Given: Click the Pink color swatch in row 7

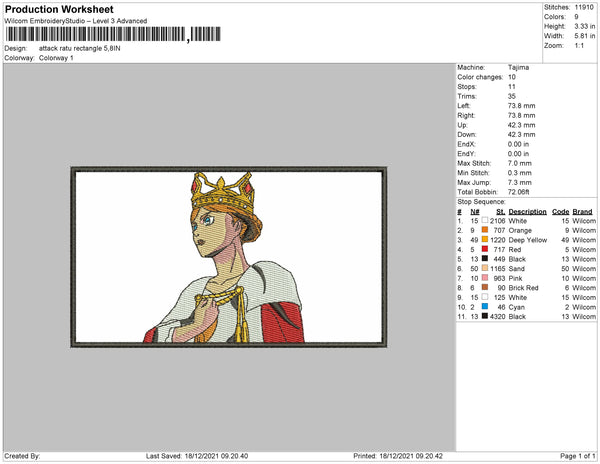Looking at the screenshot, I should tap(485, 278).
